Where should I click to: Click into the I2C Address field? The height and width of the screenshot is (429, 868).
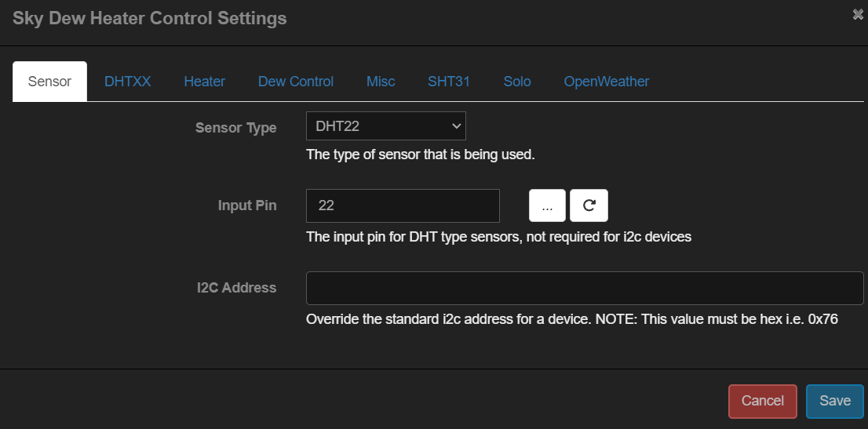point(584,288)
